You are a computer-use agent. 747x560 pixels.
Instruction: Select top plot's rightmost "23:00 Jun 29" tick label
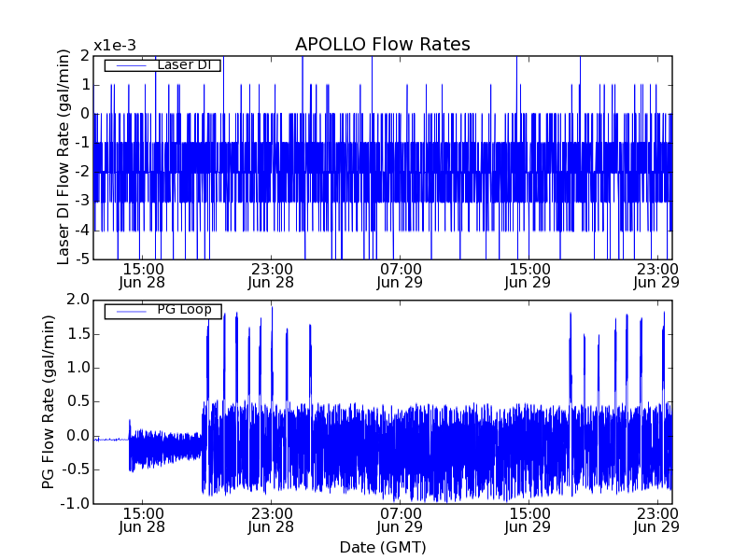656,274
